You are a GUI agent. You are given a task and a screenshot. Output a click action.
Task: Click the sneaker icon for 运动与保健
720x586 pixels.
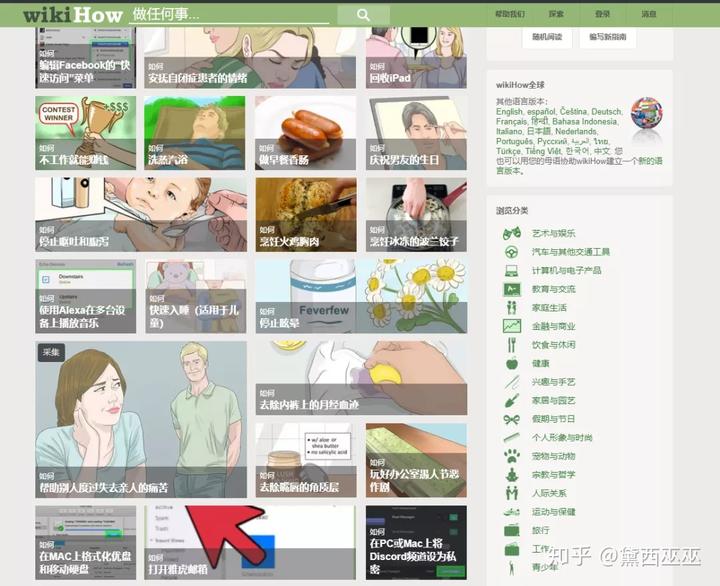coord(512,512)
